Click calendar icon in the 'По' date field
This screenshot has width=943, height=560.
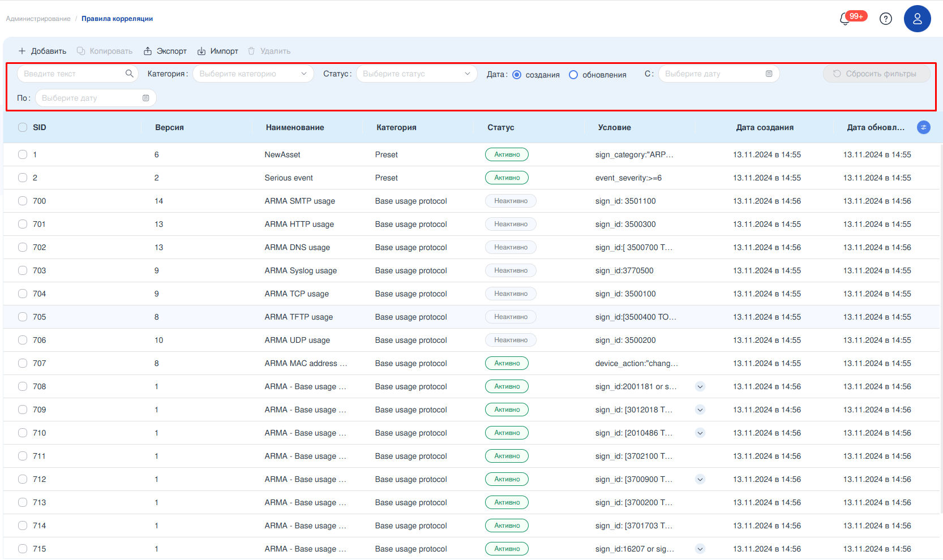pos(145,98)
